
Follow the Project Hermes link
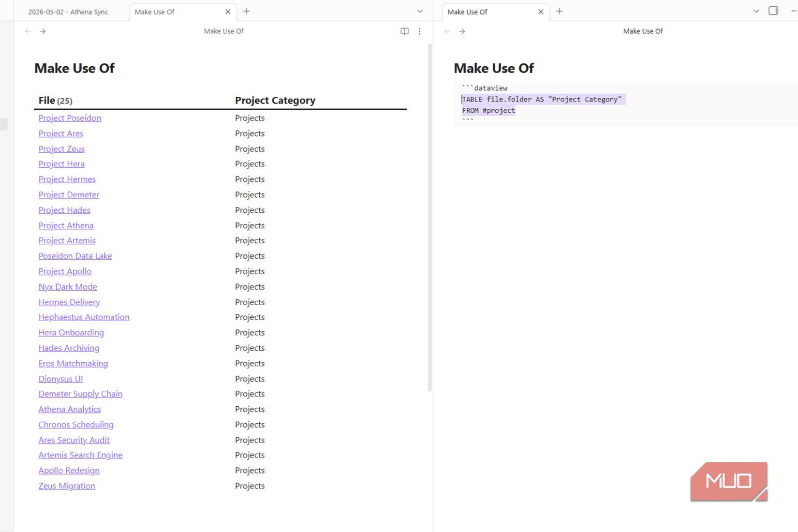pyautogui.click(x=67, y=179)
